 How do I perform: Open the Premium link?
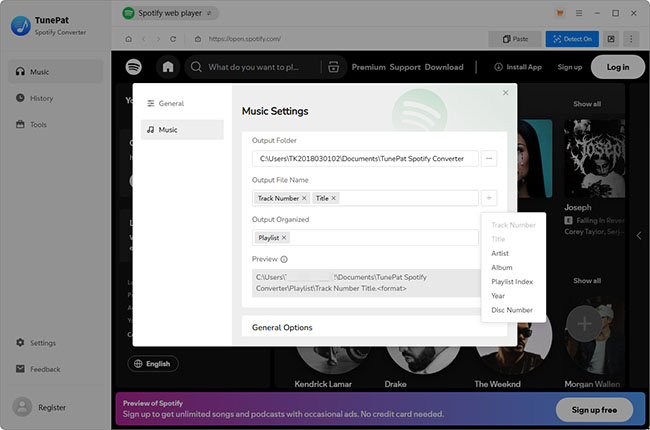click(x=369, y=67)
